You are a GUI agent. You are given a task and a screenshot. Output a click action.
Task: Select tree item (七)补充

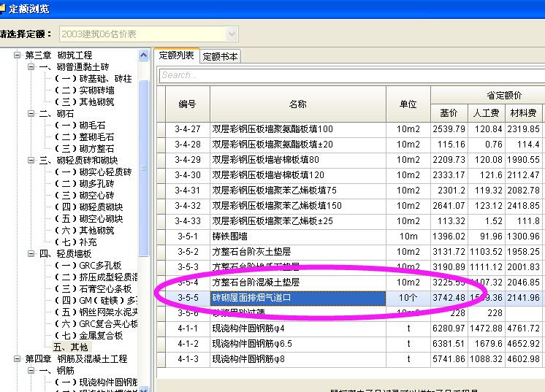tap(76, 242)
